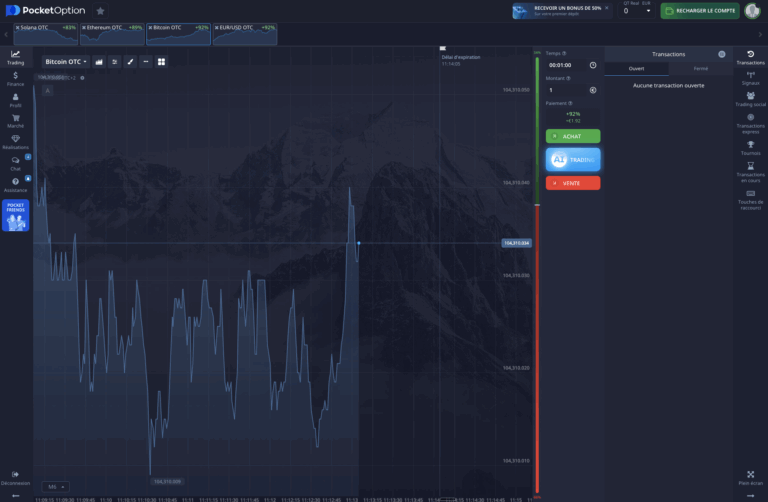This screenshot has width=768, height=502.
Task: Collapse left sidebar using bottom arrow
Action: (15, 496)
